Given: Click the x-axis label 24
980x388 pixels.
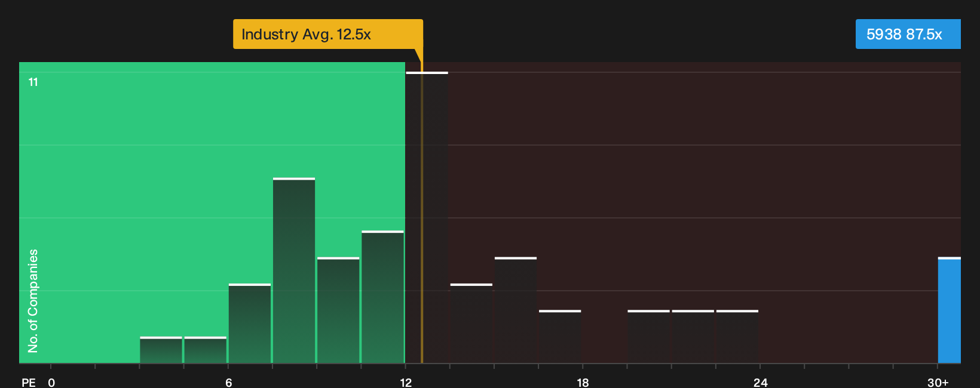Looking at the screenshot, I should (760, 383).
